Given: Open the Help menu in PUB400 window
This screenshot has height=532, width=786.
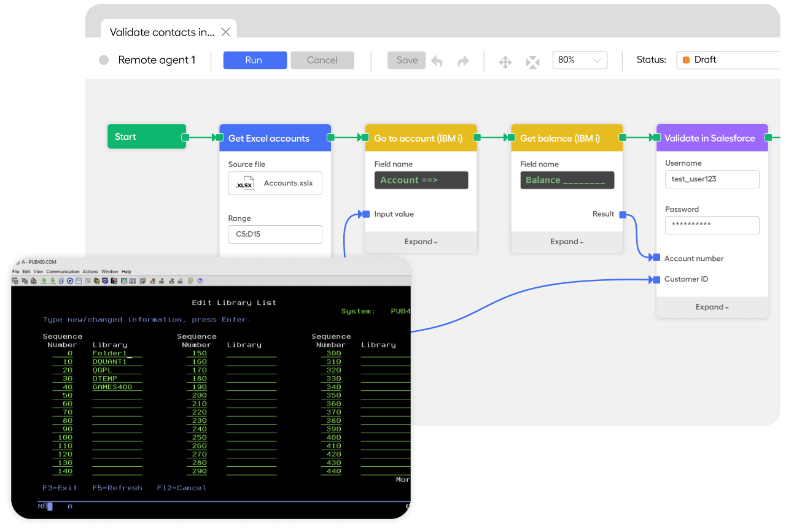Looking at the screenshot, I should 126,271.
